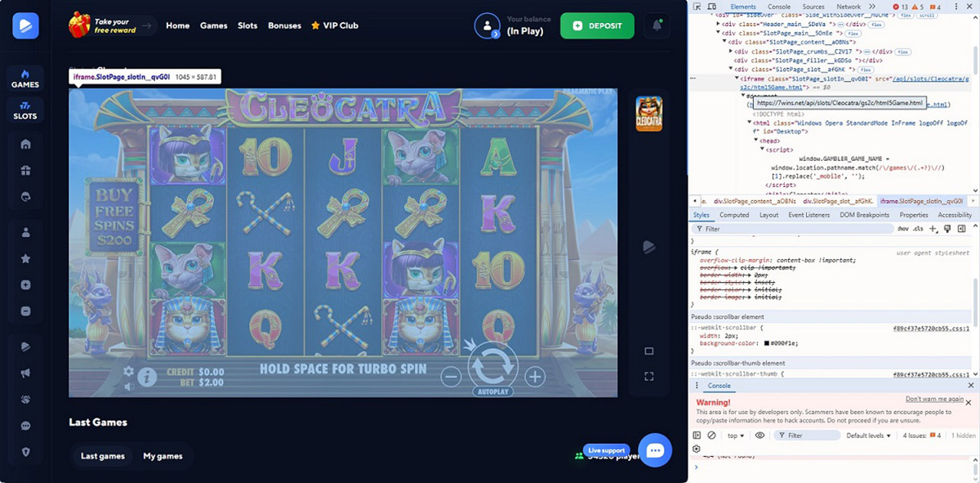Expand the Header_main__SDeVa div node
Screen dimensions: 980x483
click(719, 25)
